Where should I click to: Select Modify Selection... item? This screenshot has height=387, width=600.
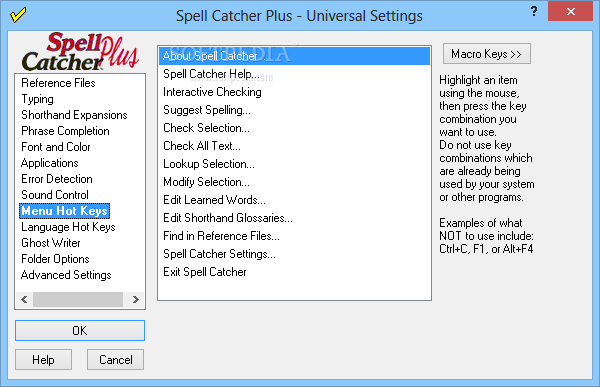click(294, 182)
